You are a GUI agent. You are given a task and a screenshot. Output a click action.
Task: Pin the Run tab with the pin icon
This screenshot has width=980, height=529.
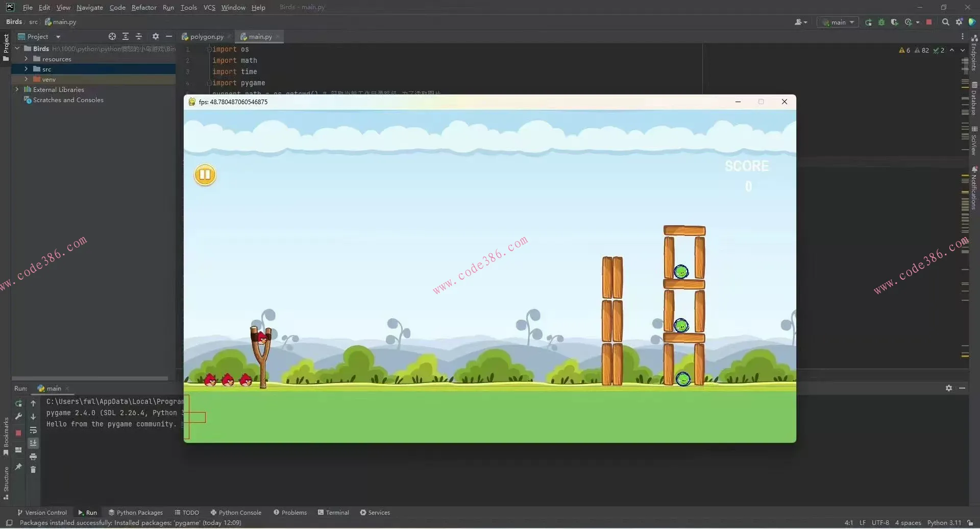pos(18,467)
